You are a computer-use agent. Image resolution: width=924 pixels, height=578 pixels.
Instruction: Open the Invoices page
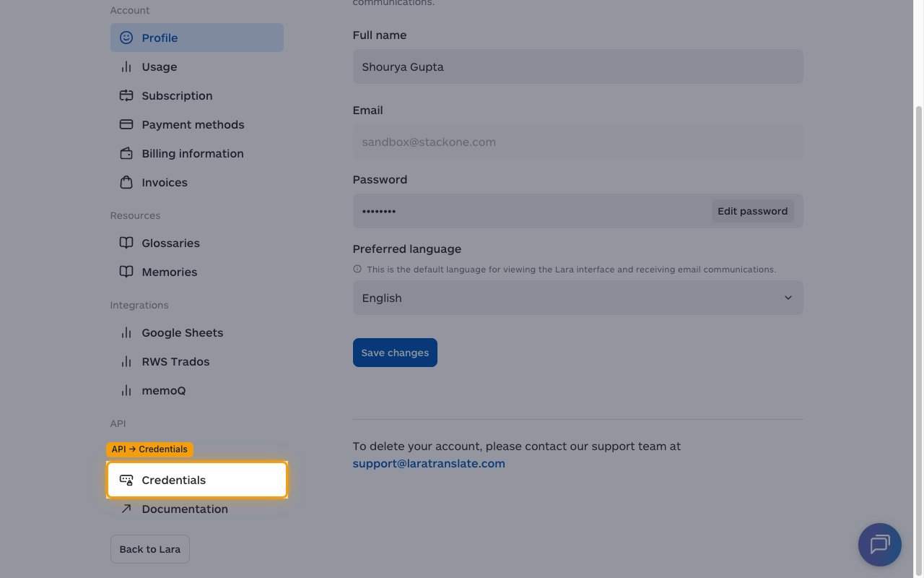click(x=197, y=182)
